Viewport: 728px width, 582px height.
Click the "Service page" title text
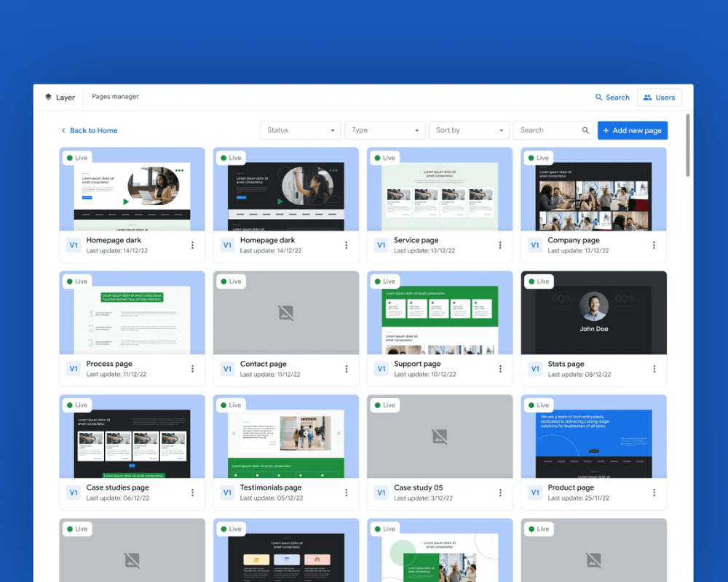[x=416, y=240]
